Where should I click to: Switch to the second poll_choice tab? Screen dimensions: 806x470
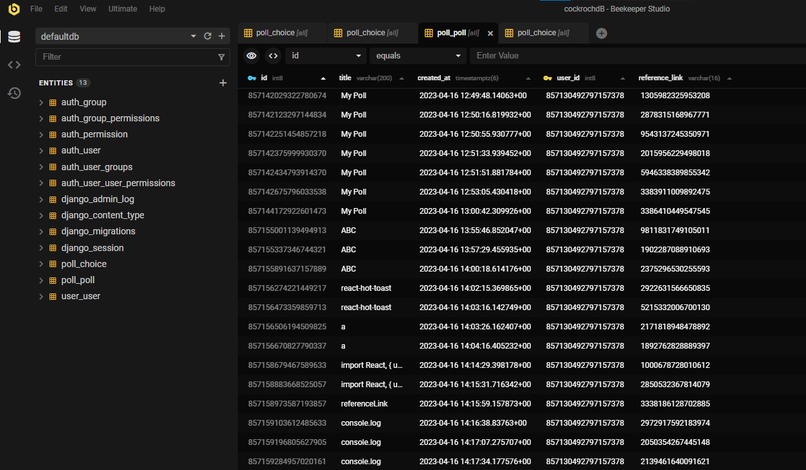[372, 33]
